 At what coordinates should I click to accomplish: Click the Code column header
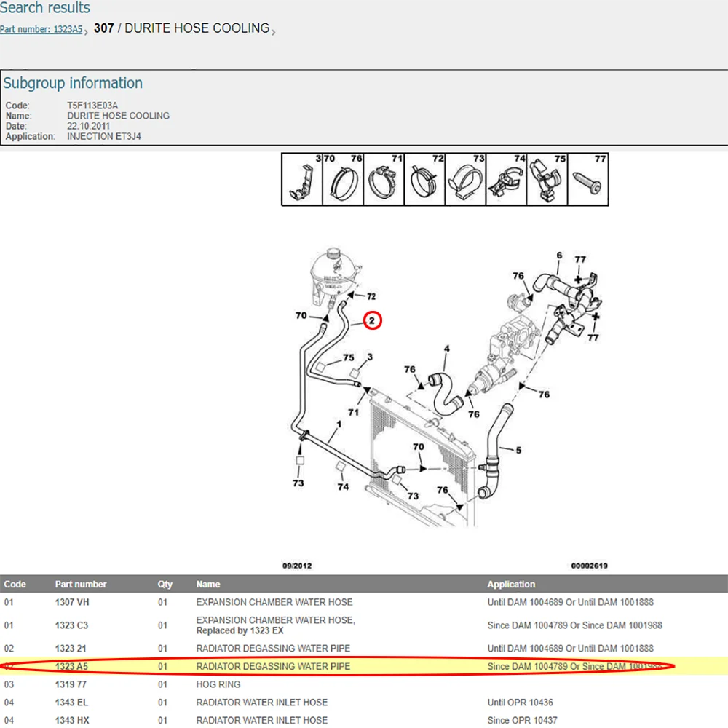[x=15, y=584]
